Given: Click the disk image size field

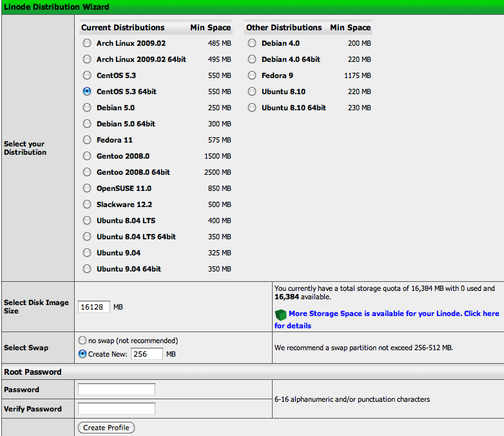Looking at the screenshot, I should click(94, 307).
